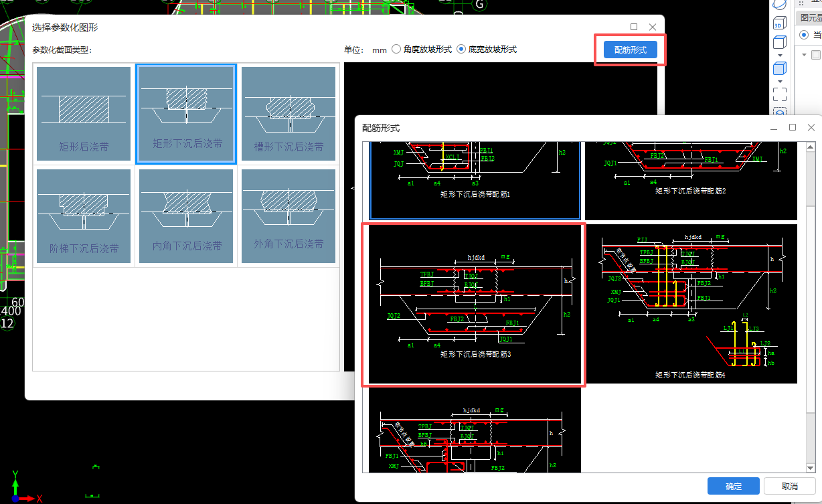
Task: Expand the tree node arrow in right panel
Action: (x=803, y=55)
